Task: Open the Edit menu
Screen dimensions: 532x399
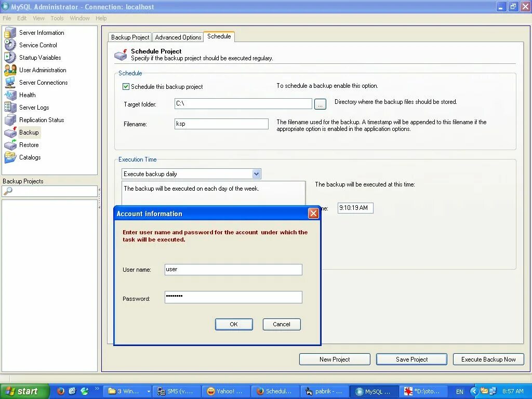Action: tap(22, 18)
